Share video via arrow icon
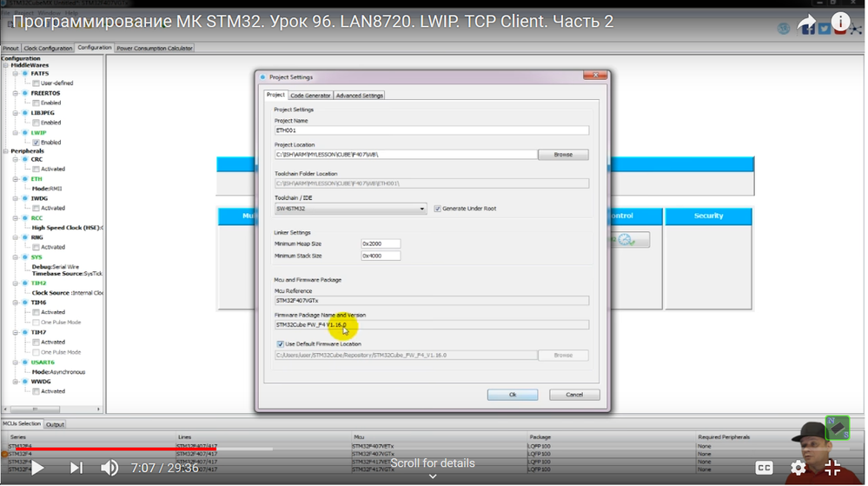Screen dimensions: 868x486 click(806, 23)
